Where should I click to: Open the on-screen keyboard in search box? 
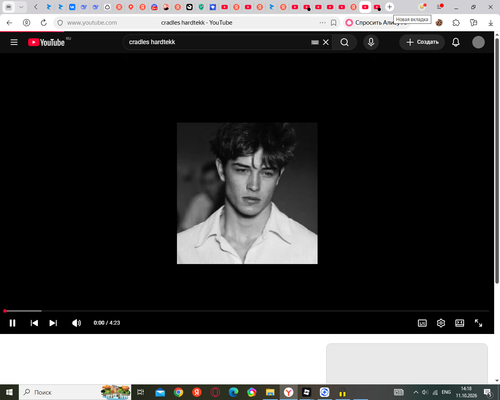point(315,42)
